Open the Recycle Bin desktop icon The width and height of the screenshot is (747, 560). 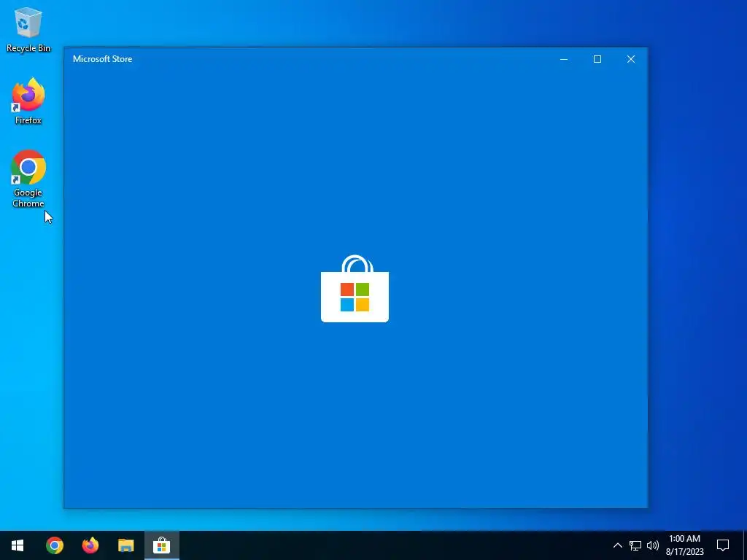28,29
